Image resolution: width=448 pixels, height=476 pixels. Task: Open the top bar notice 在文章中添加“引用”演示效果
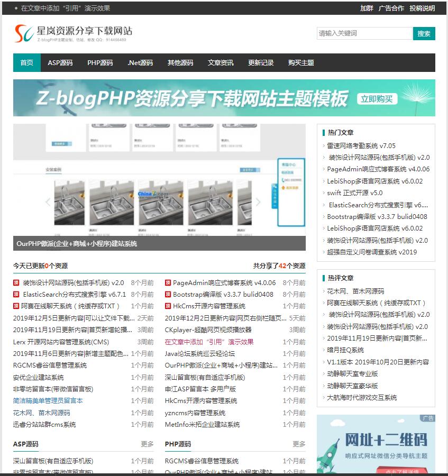point(66,8)
